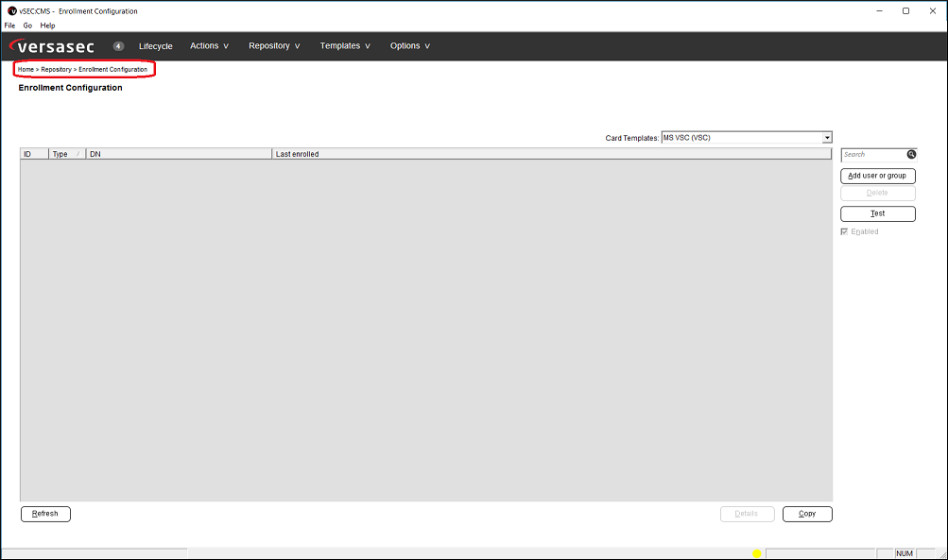Click the notification badge showing 4
The height and width of the screenshot is (560, 948).
[118, 46]
